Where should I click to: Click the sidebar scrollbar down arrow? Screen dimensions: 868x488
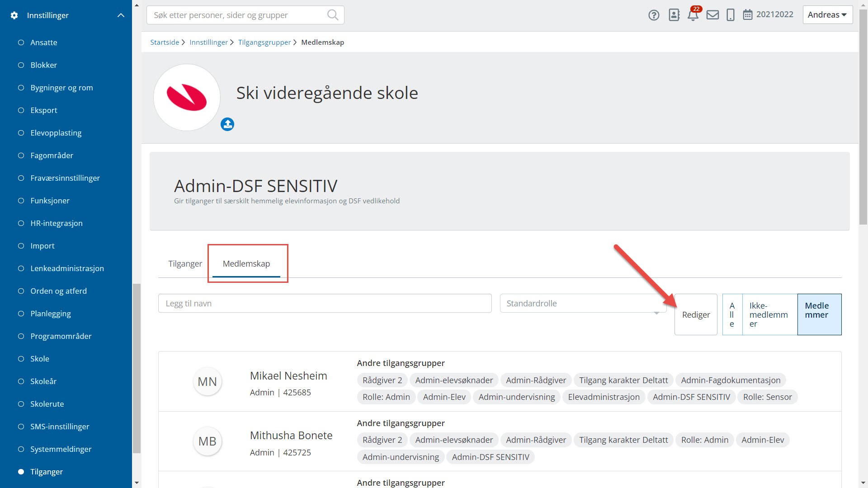click(137, 483)
